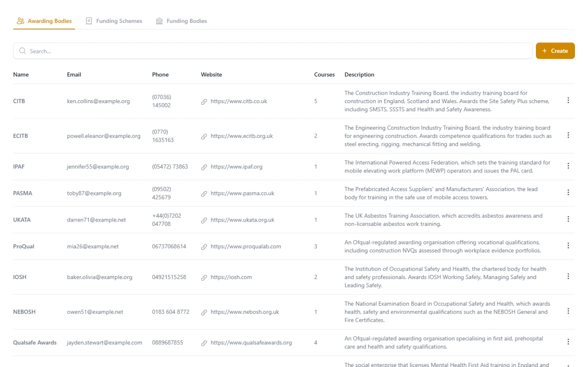Open the IOSH row three-dot menu

568,276
